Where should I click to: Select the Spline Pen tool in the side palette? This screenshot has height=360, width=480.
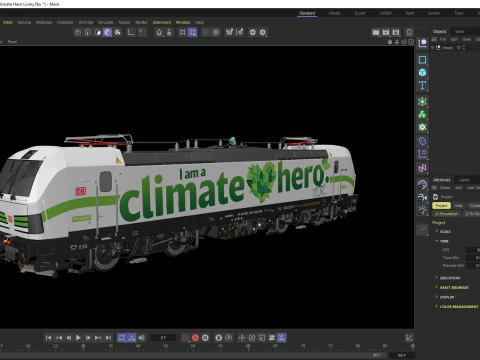click(422, 43)
